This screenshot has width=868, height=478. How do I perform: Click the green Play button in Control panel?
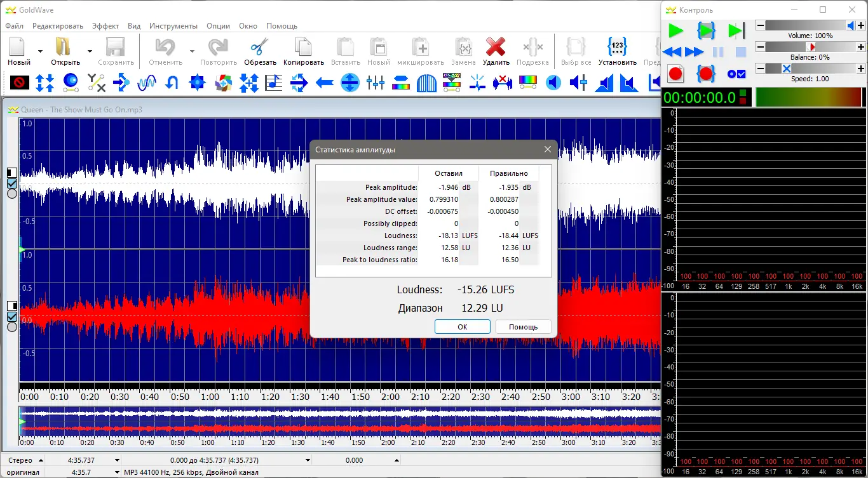pyautogui.click(x=675, y=30)
